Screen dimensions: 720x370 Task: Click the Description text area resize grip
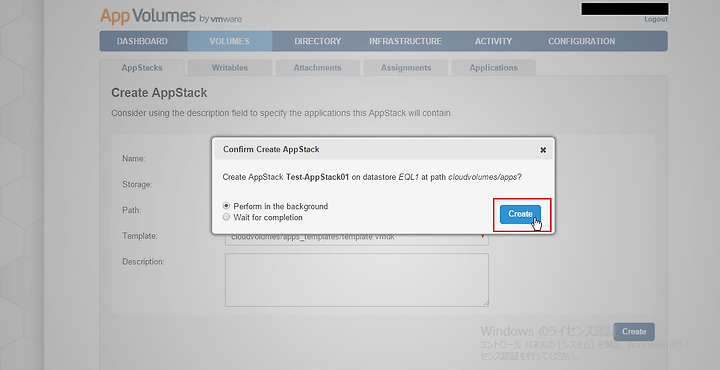click(x=485, y=303)
